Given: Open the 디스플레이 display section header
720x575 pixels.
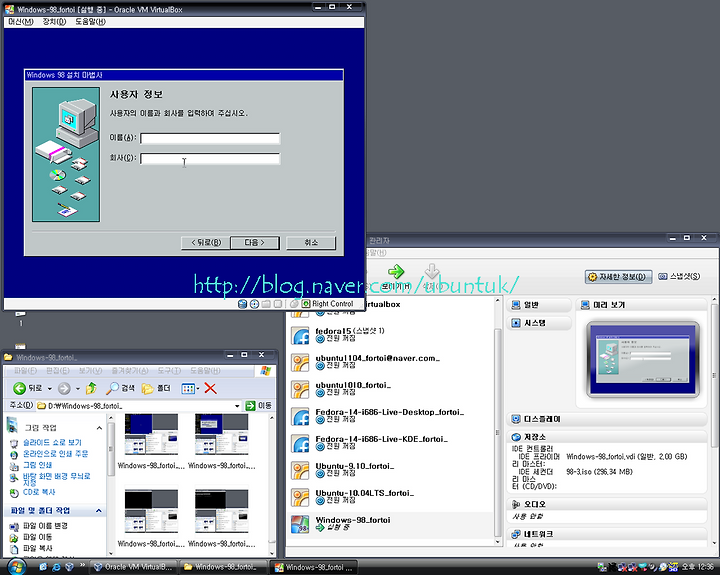Looking at the screenshot, I should [x=607, y=419].
